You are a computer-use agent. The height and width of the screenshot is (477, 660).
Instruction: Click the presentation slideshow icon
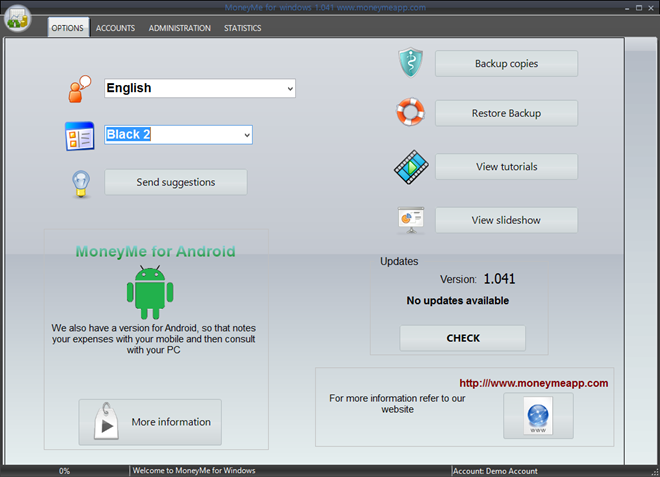coord(411,220)
